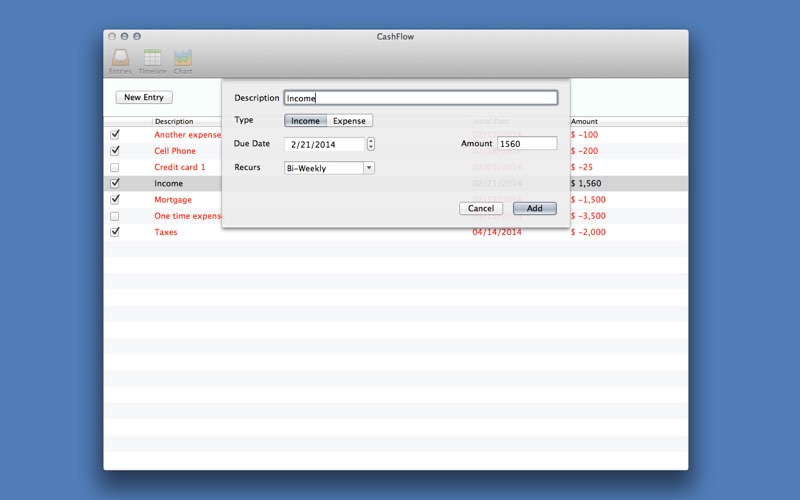Open the Recurs Bi-Weekly dropdown
800x500 pixels.
329,168
